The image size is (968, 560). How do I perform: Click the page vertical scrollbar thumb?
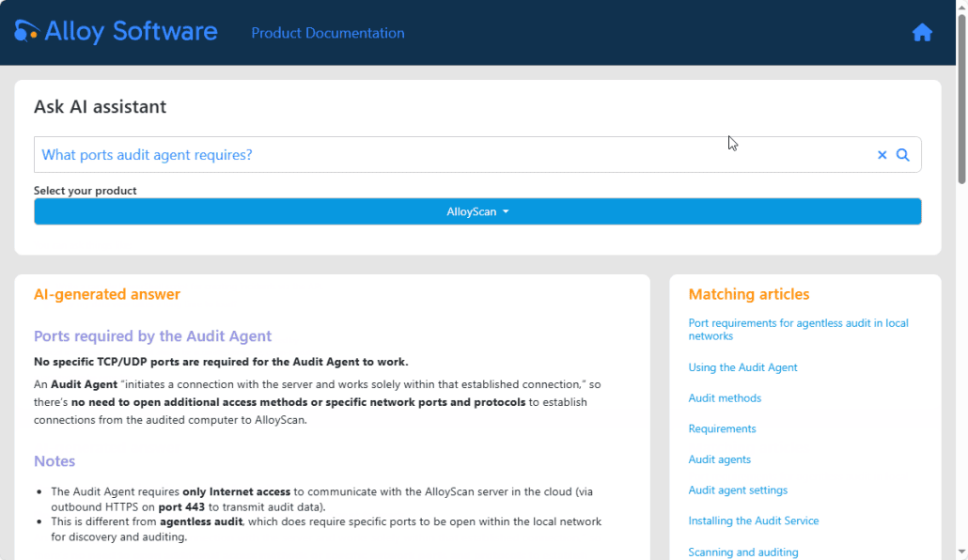961,99
